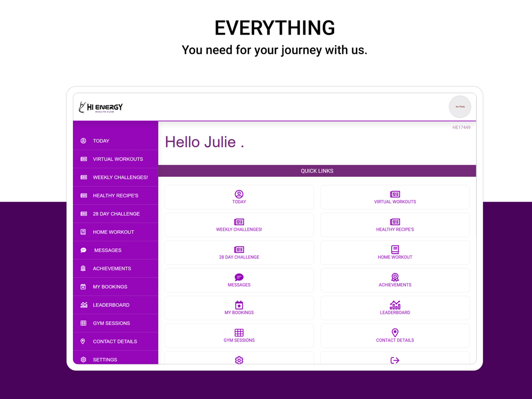Click the Messages speech bubble icon in the sidebar
This screenshot has height=399, width=532.
(x=84, y=251)
